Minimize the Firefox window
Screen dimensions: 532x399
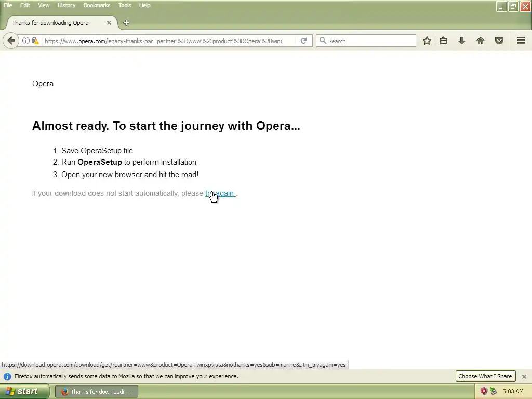pos(501,6)
